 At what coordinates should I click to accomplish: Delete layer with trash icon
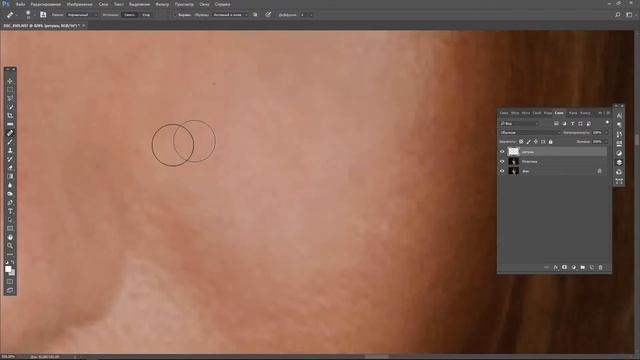point(600,267)
